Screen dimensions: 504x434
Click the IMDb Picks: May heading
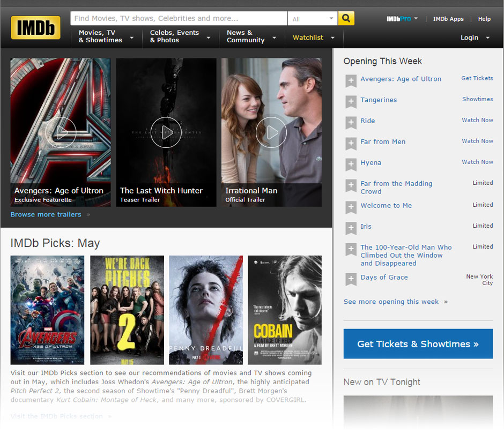55,243
